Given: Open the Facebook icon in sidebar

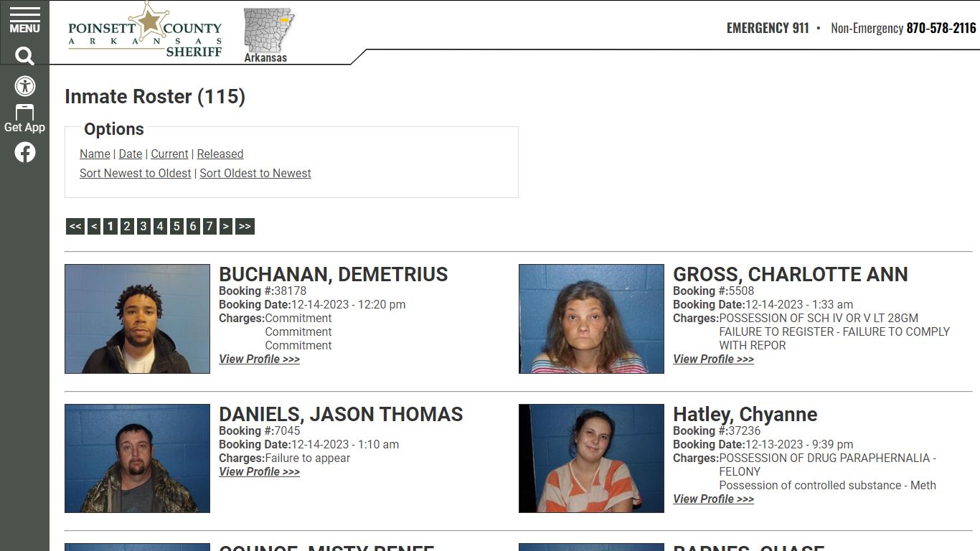Looking at the screenshot, I should tap(25, 152).
